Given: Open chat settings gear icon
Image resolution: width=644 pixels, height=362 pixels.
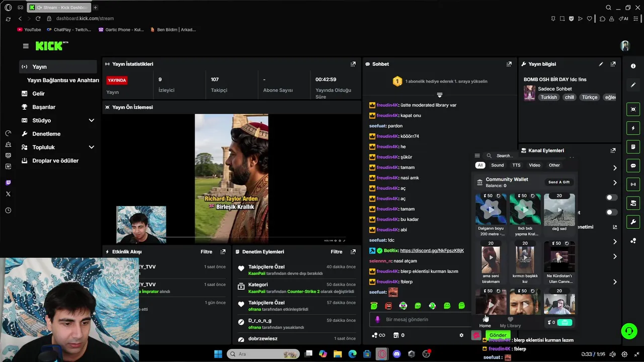Looking at the screenshot, I should point(461,335).
